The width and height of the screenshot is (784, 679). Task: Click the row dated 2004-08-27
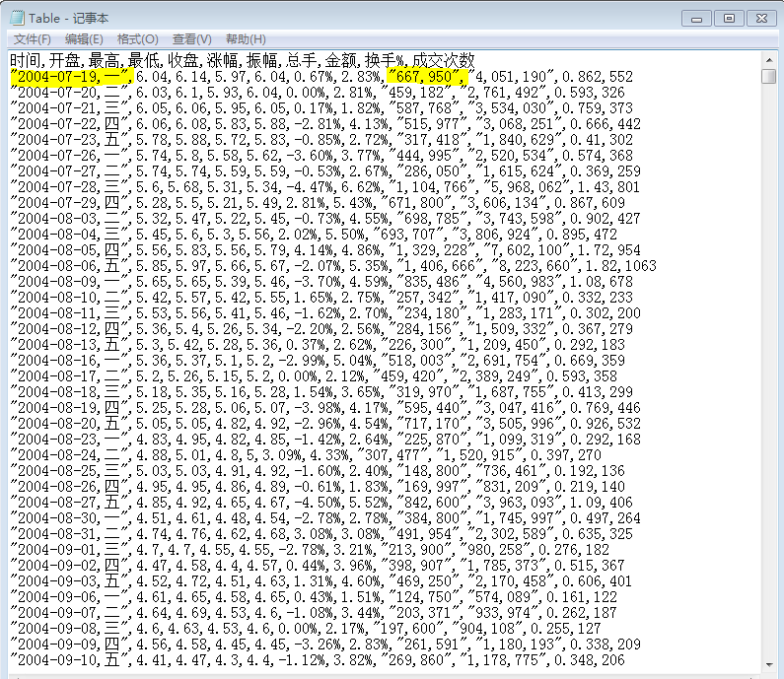[321, 503]
